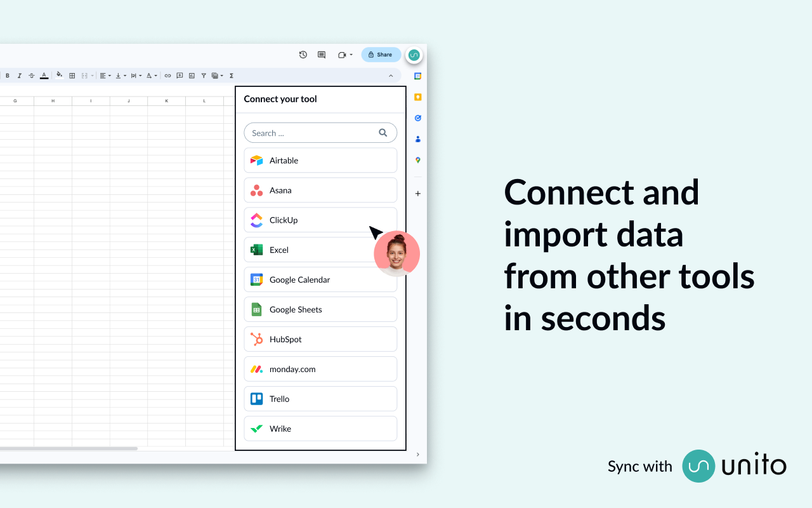This screenshot has width=812, height=508.
Task: Select column header I
Action: pyautogui.click(x=91, y=101)
